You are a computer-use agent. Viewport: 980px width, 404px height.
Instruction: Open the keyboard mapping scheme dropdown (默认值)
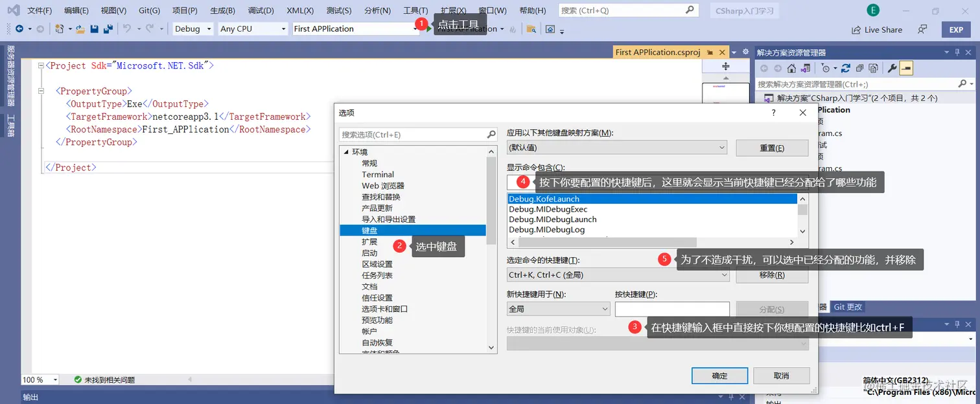[x=617, y=148]
